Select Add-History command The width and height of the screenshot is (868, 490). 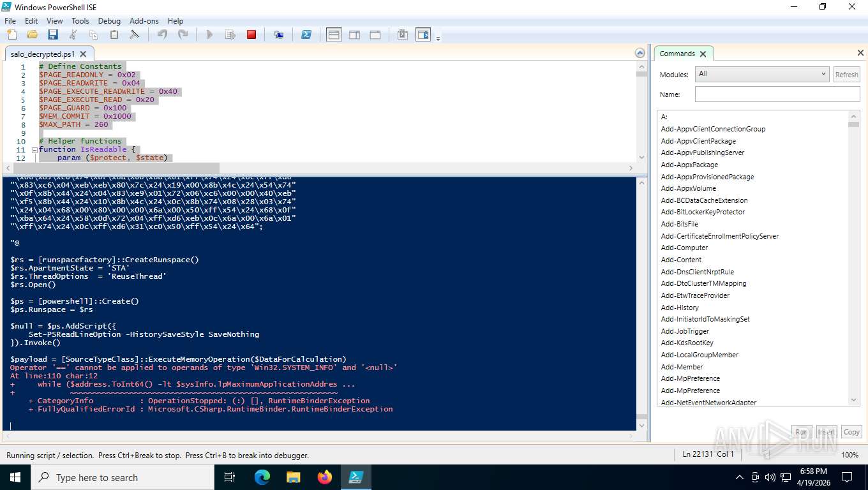[680, 308]
